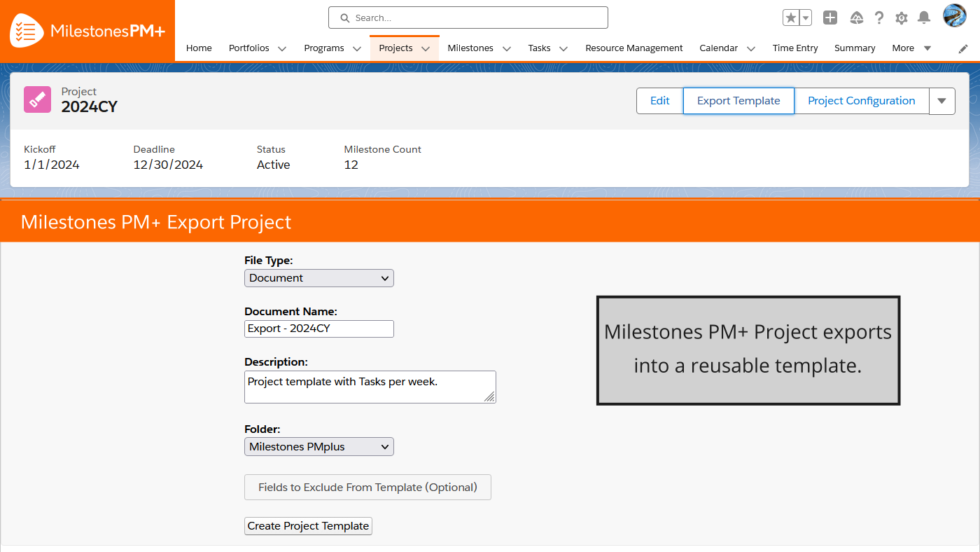This screenshot has width=980, height=552.
Task: Click into the Description text area
Action: 370,387
